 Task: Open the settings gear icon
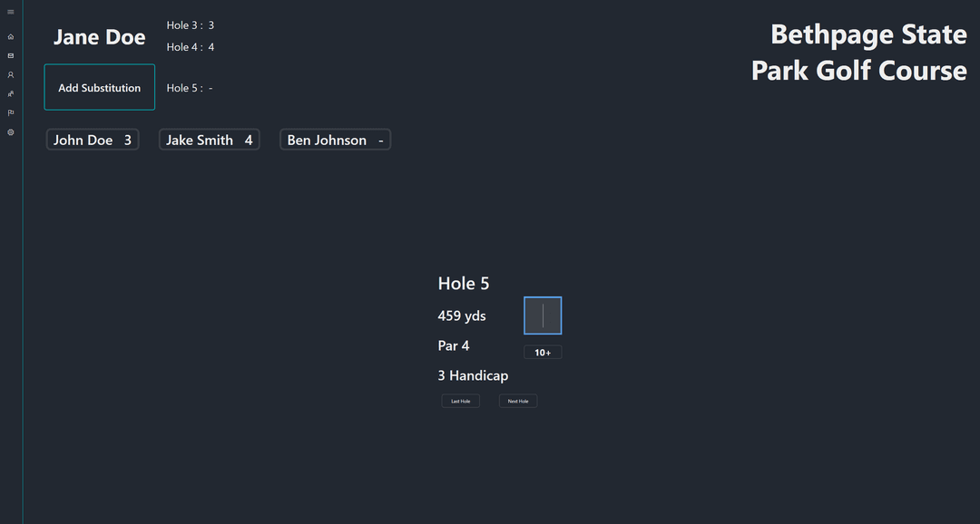pos(11,132)
